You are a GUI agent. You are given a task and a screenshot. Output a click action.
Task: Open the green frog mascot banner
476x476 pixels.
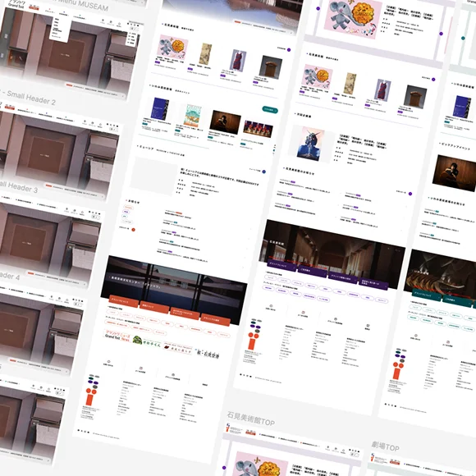[x=147, y=341]
